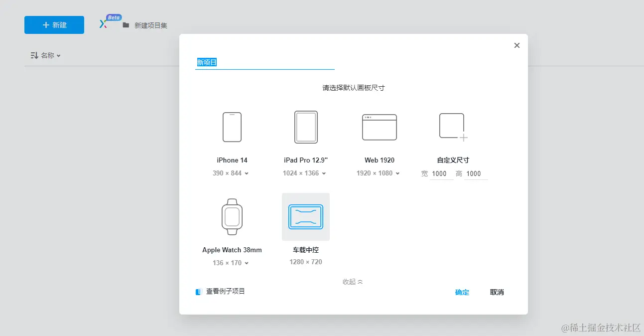
Task: Click the 自定义尺寸 label
Action: pos(453,161)
